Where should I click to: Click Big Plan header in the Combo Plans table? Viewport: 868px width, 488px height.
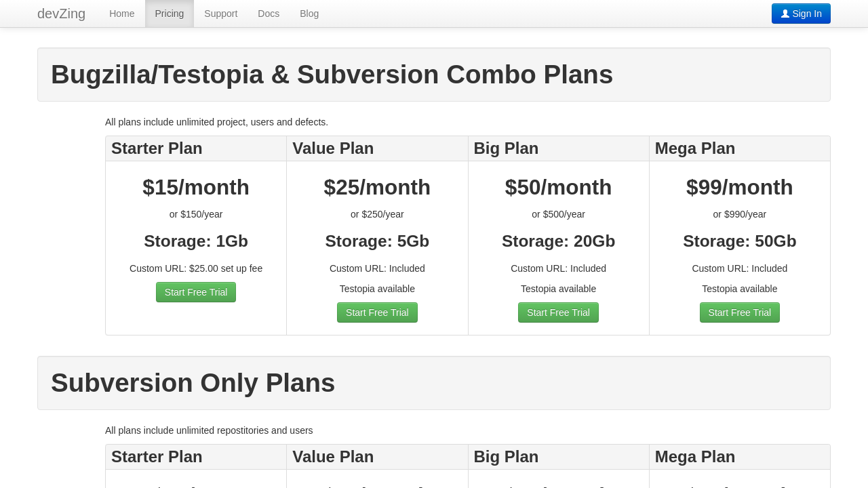click(x=506, y=148)
